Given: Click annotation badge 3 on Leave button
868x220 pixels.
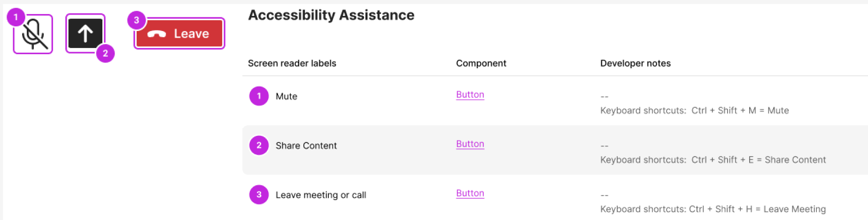Looking at the screenshot, I should [x=137, y=20].
